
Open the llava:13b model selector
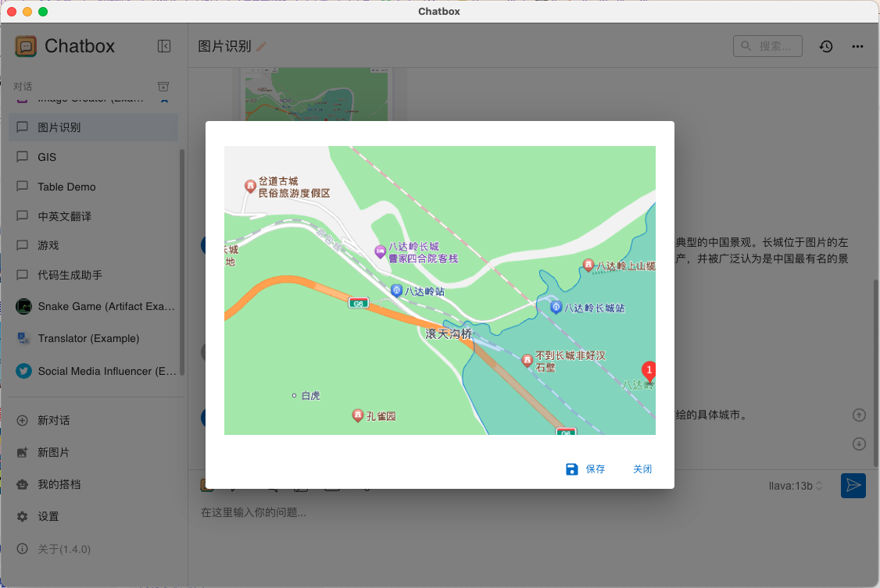(796, 486)
